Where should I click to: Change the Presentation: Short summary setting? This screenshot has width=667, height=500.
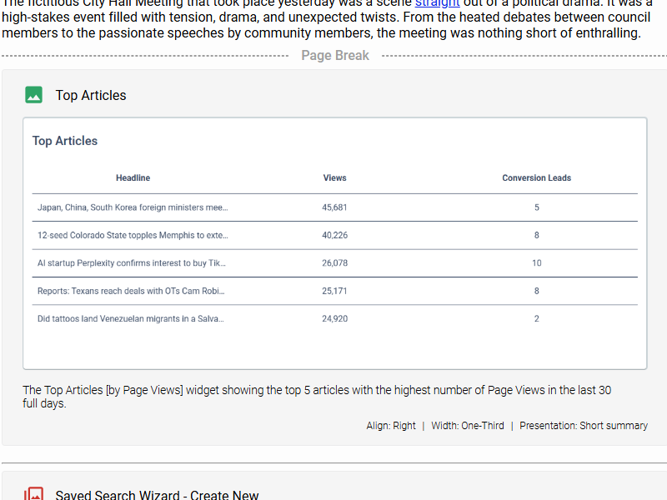pos(583,425)
